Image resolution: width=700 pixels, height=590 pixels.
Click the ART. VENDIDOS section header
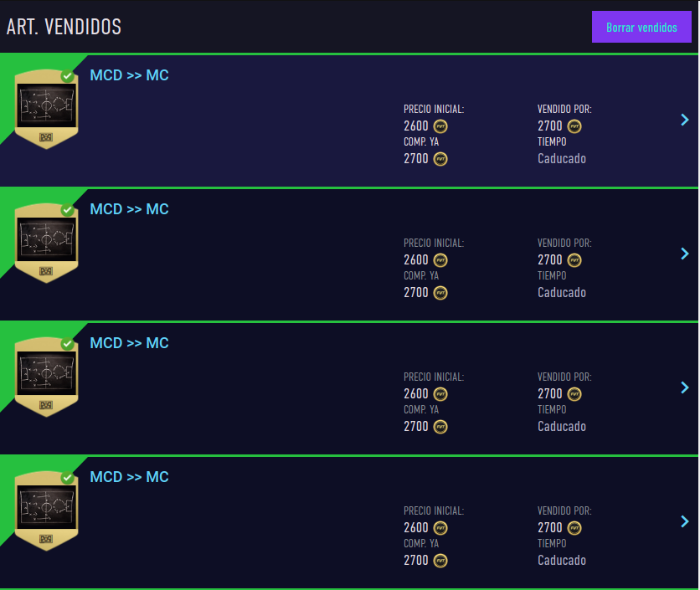[64, 27]
